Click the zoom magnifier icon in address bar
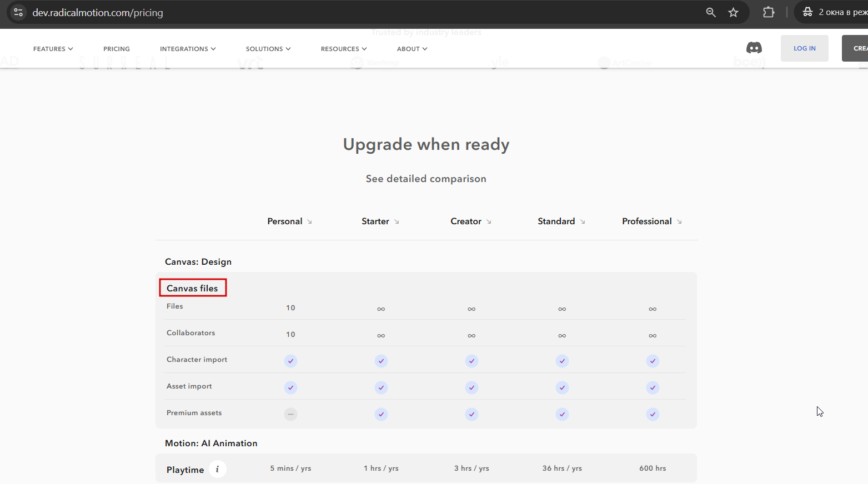This screenshot has width=868, height=484. click(x=710, y=12)
